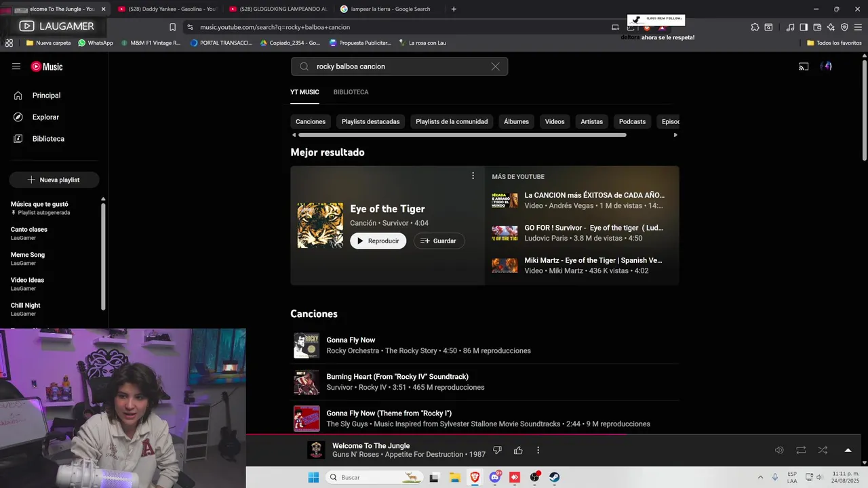Play Burning Heart from Rocky IV
Image resolution: width=868 pixels, height=488 pixels.
(484, 382)
